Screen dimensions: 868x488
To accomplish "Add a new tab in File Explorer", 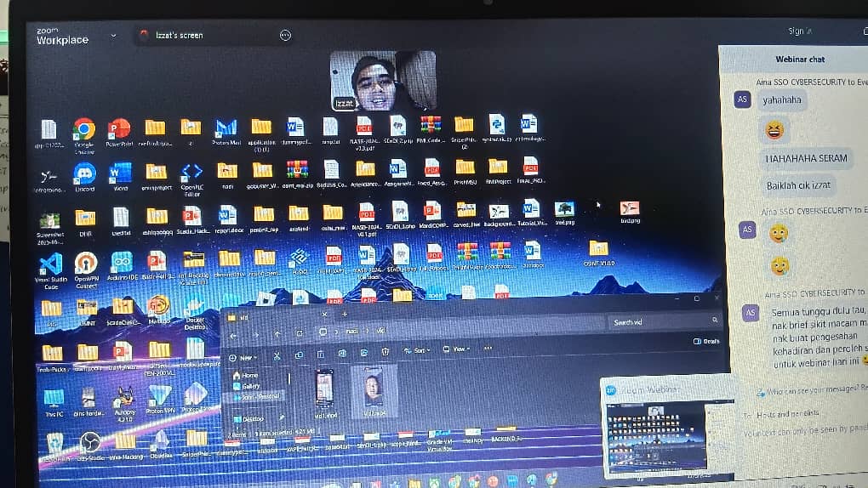I will pyautogui.click(x=345, y=315).
